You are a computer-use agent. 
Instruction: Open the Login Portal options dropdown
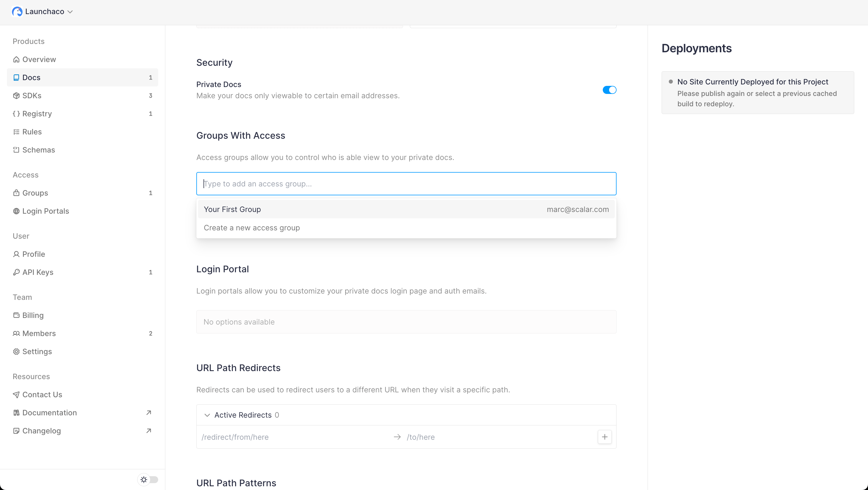(406, 322)
